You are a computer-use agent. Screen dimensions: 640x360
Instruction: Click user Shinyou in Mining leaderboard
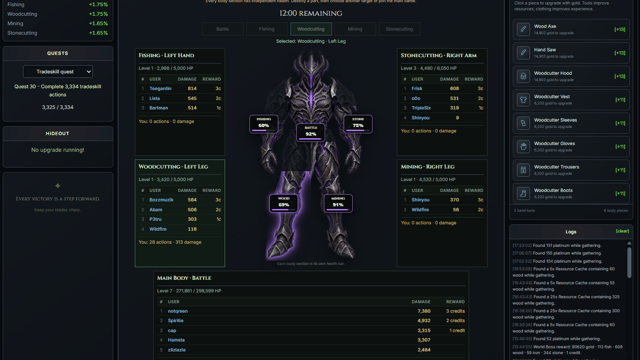pyautogui.click(x=420, y=200)
